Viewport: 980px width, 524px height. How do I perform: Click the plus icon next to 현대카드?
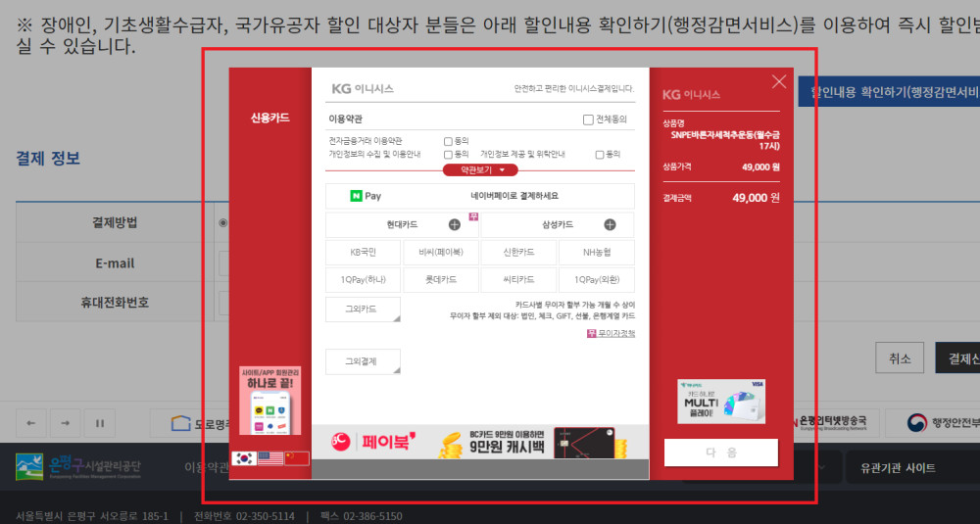click(x=455, y=225)
